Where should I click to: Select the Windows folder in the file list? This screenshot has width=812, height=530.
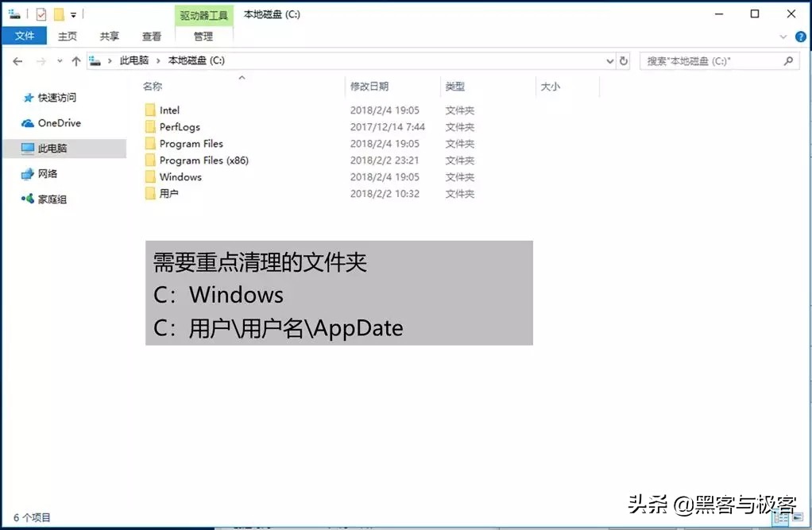point(180,176)
